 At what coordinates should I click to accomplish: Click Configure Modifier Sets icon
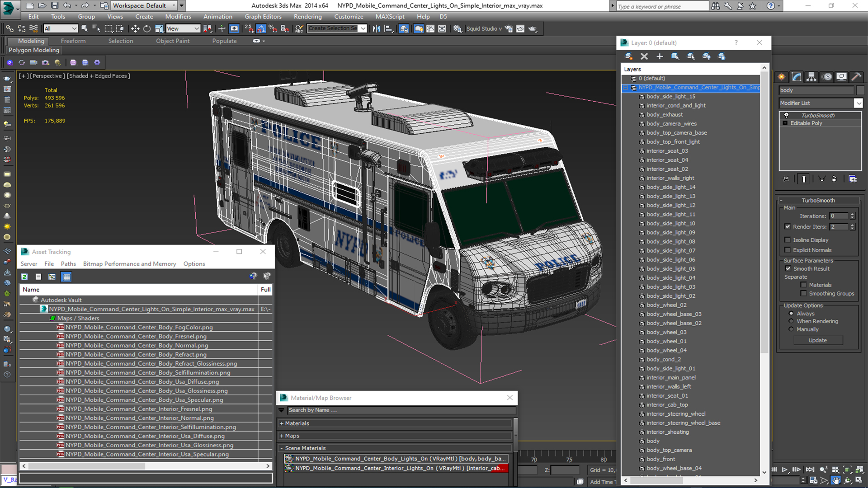point(853,179)
